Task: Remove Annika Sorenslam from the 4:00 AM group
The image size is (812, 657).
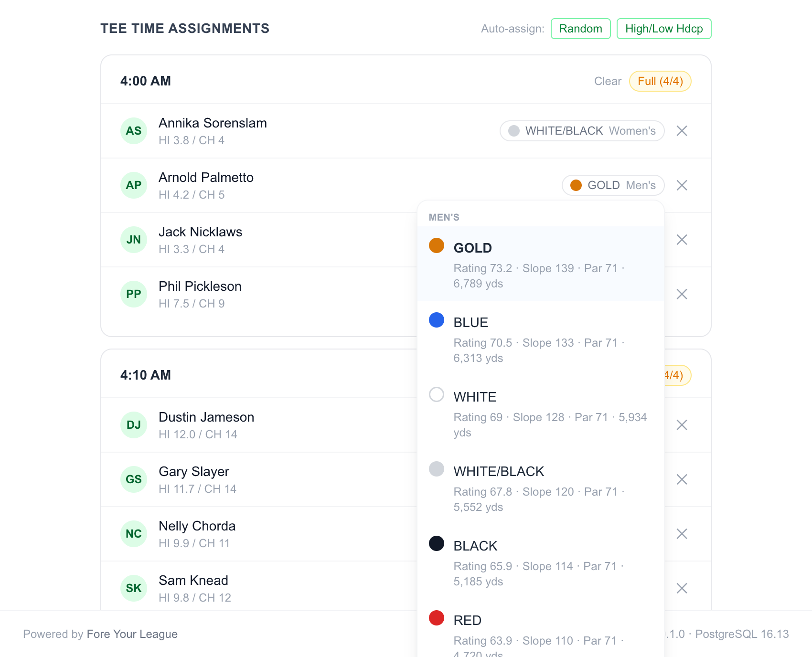Action: point(682,131)
